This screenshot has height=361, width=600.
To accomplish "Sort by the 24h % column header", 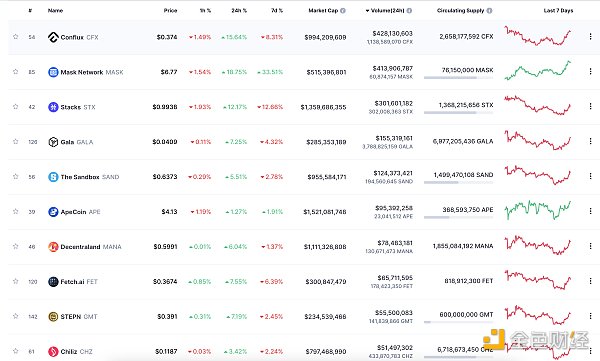I will 239,11.
